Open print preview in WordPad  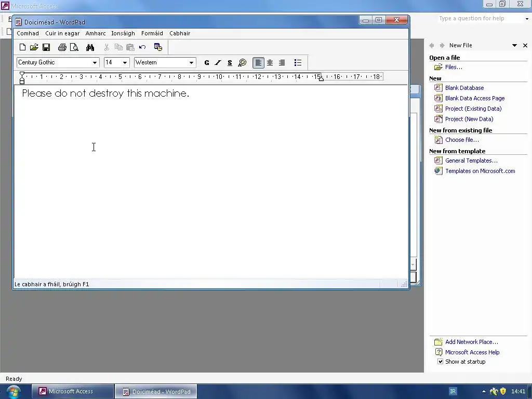pyautogui.click(x=74, y=47)
